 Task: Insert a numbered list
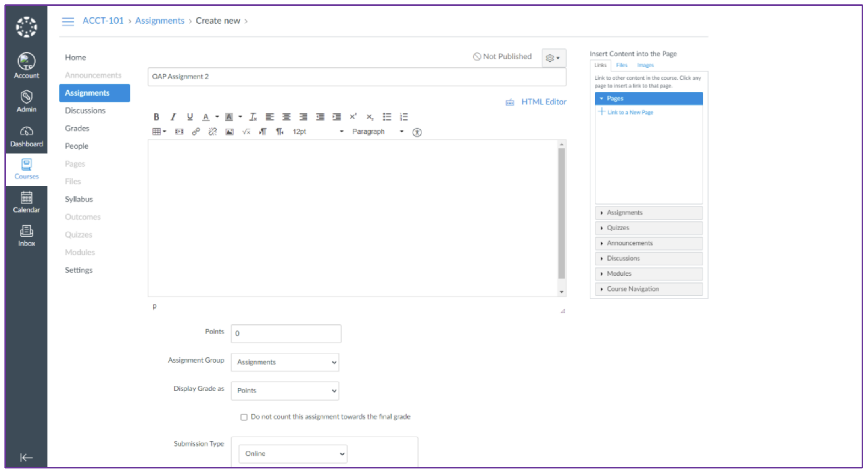(404, 117)
